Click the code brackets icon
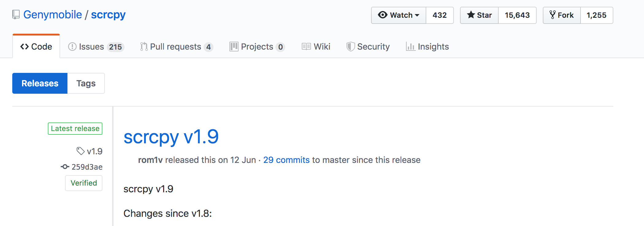644x226 pixels. click(25, 47)
